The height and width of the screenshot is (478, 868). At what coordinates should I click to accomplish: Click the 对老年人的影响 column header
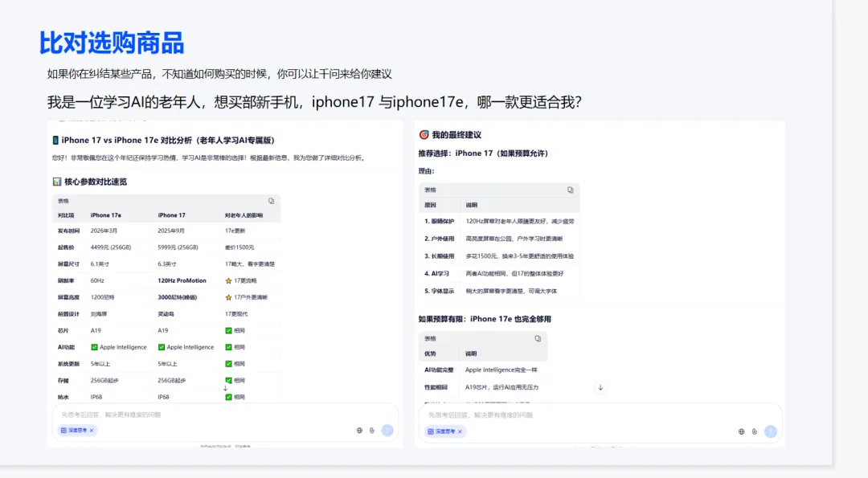pyautogui.click(x=244, y=215)
